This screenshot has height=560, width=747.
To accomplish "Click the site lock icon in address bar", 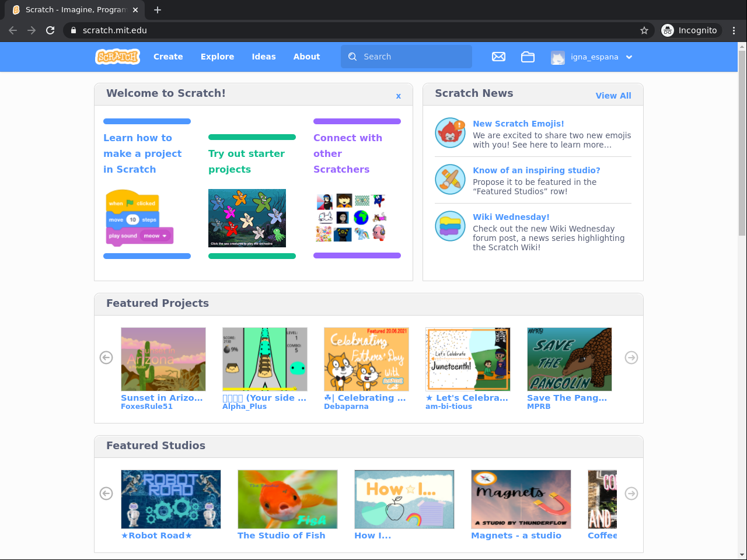I will pos(74,30).
